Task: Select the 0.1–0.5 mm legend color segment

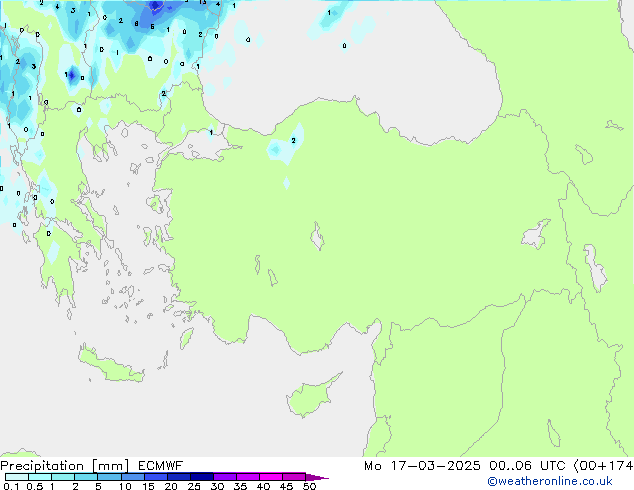Action: (x=17, y=477)
